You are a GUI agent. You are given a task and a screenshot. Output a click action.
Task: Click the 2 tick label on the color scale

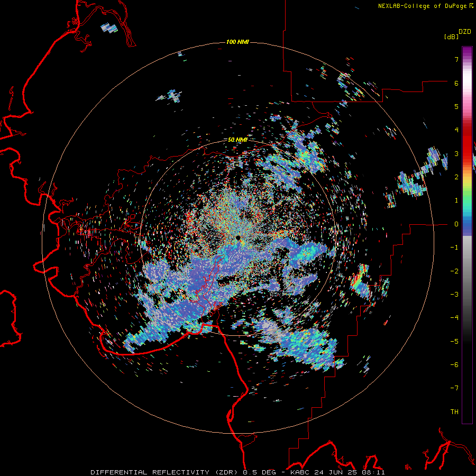pos(456,177)
